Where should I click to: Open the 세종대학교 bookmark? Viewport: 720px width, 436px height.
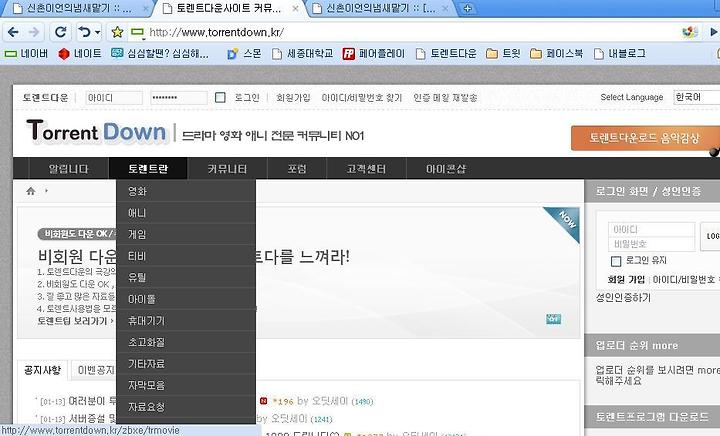[x=303, y=54]
